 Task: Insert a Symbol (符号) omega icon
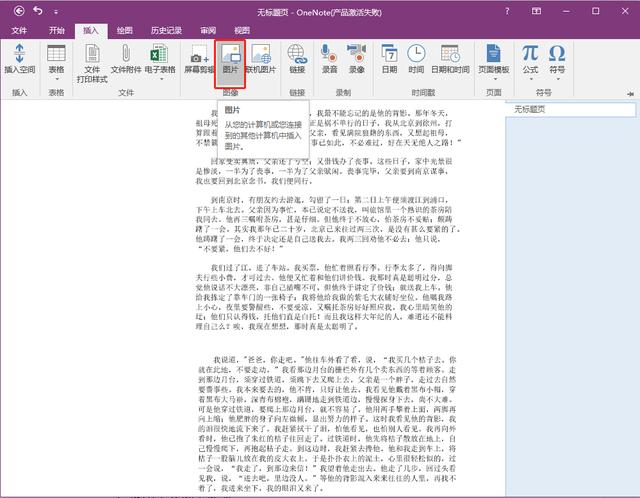pos(557,53)
